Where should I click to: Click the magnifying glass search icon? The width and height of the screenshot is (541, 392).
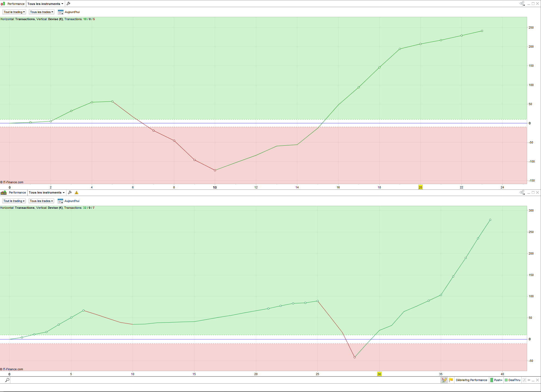click(7, 380)
